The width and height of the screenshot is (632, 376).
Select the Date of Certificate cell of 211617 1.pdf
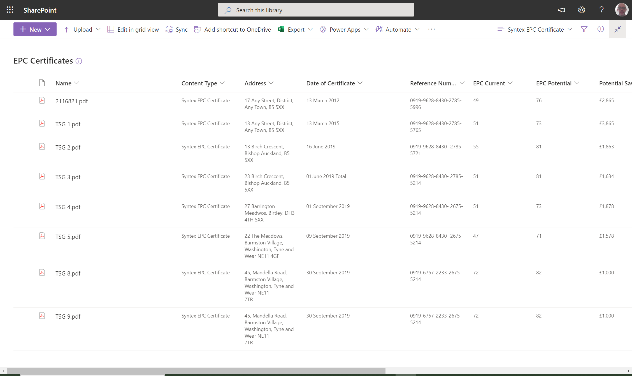322,100
